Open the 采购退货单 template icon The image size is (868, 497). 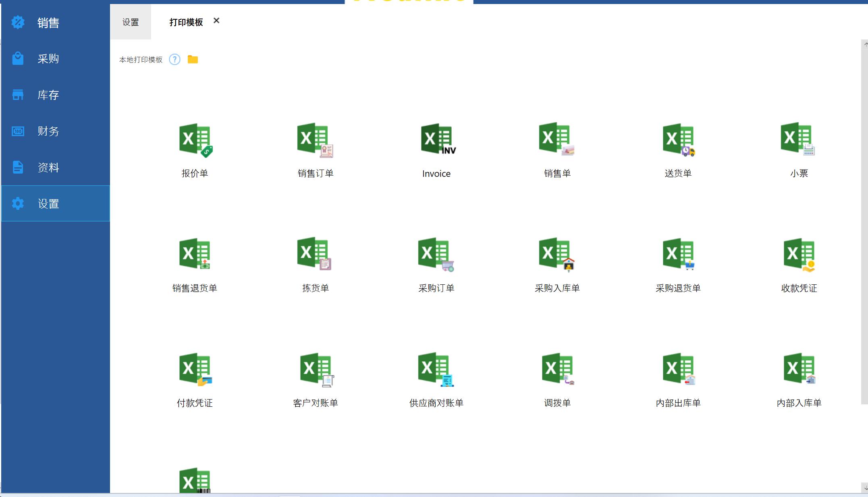tap(679, 254)
